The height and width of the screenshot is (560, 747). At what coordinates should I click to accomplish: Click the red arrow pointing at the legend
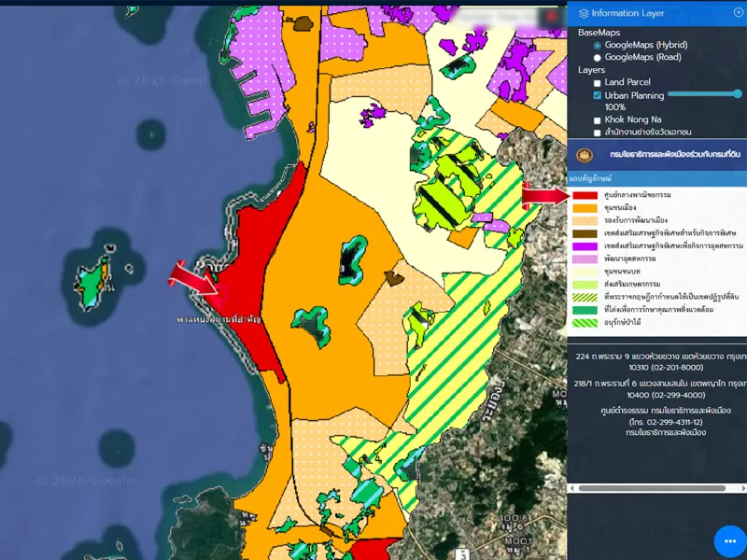click(543, 194)
